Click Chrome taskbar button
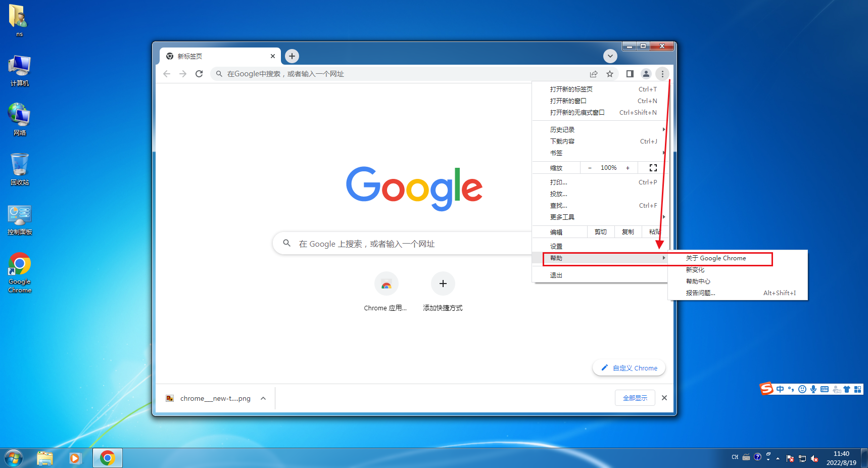Screen dimensions: 868x468 click(x=107, y=458)
